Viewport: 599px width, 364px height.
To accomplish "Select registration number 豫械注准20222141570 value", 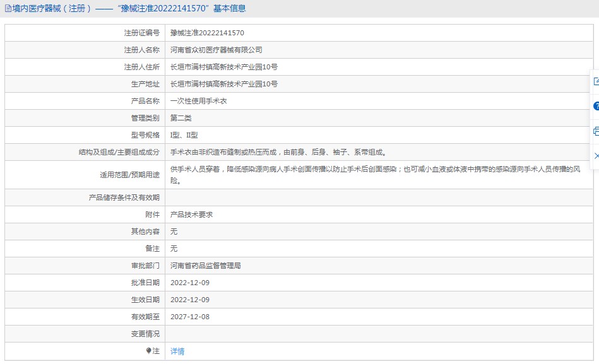I will click(x=207, y=33).
